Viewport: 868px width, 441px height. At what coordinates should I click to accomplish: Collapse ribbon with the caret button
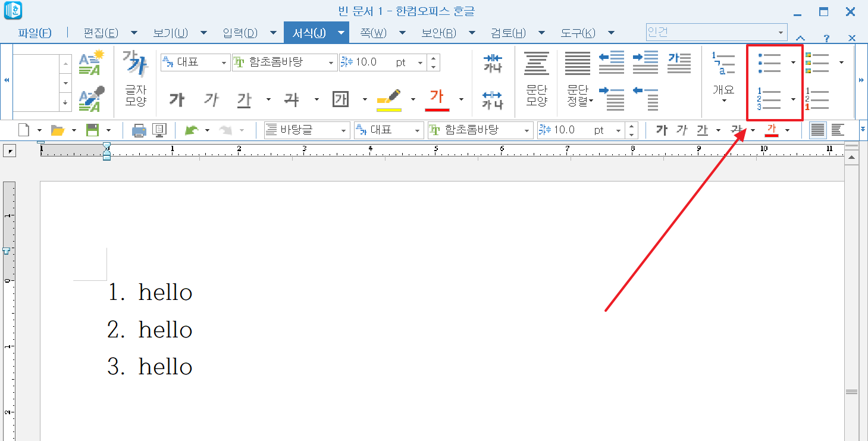pos(801,39)
